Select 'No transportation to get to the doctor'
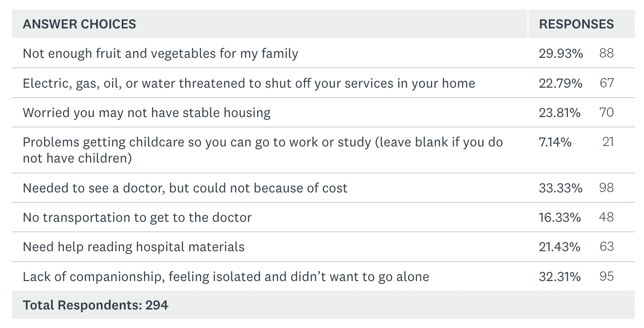The image size is (644, 328). click(x=137, y=218)
